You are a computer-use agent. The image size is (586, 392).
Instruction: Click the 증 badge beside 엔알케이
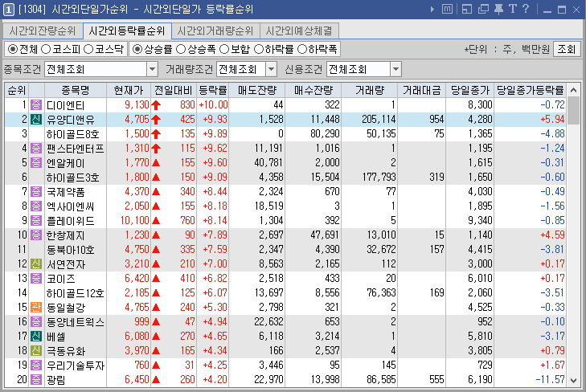(x=36, y=163)
